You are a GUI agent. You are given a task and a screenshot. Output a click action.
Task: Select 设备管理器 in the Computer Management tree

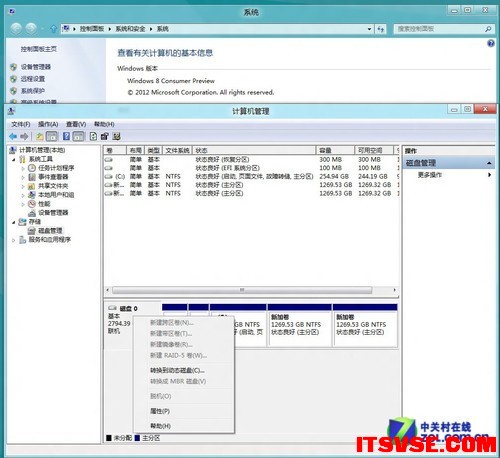click(53, 213)
